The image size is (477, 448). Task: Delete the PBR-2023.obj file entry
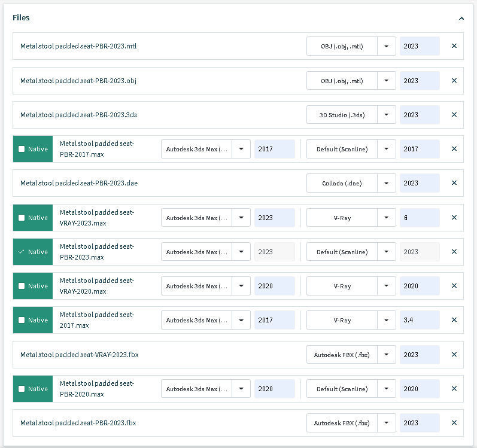[454, 81]
